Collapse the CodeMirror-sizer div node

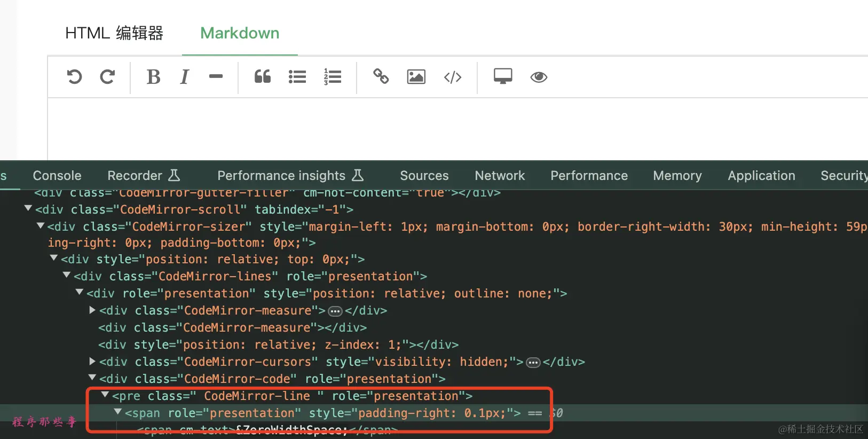pyautogui.click(x=40, y=225)
